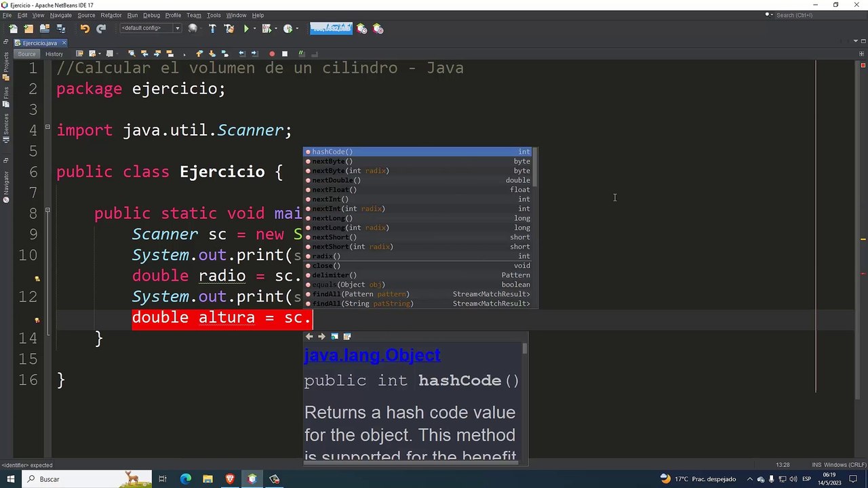Open the Edit menu
The width and height of the screenshot is (868, 488).
pos(22,15)
